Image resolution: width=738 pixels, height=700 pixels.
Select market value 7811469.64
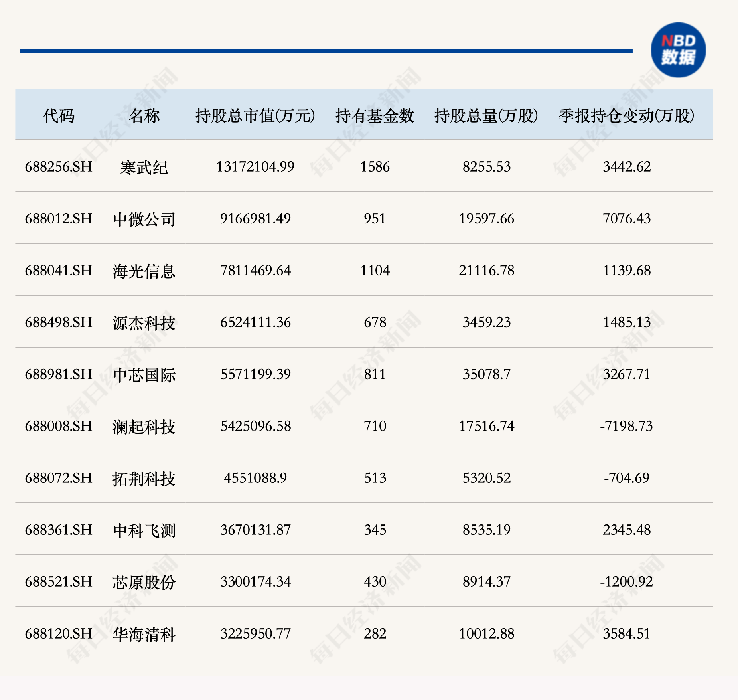pyautogui.click(x=255, y=271)
